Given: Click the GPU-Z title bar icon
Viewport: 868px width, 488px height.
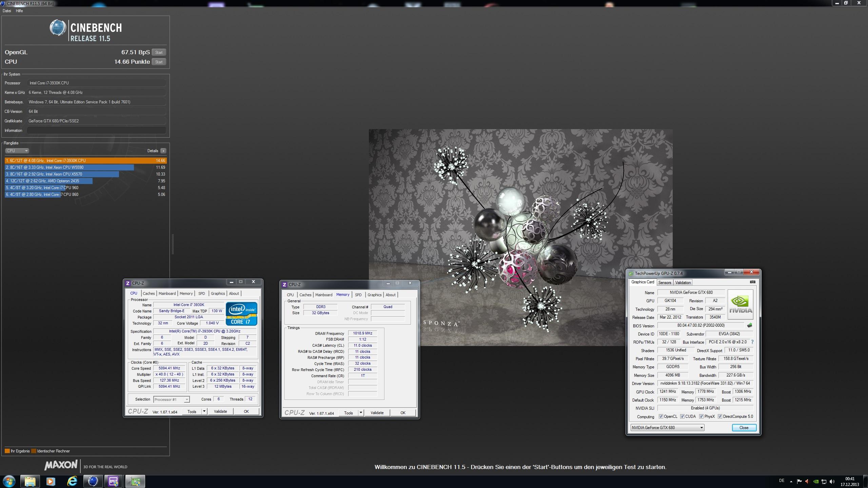Looking at the screenshot, I should point(631,273).
